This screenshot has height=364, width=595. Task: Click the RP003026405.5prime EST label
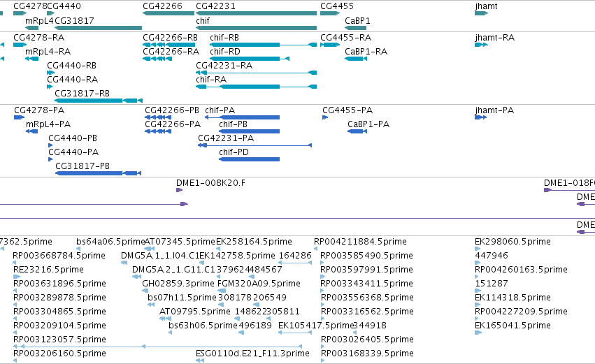coord(367,340)
